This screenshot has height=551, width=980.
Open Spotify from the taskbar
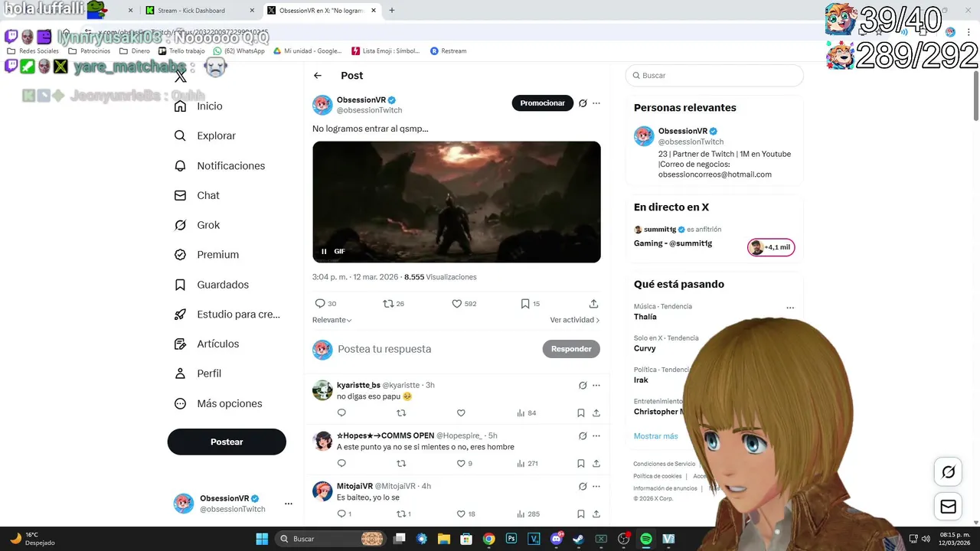646,539
